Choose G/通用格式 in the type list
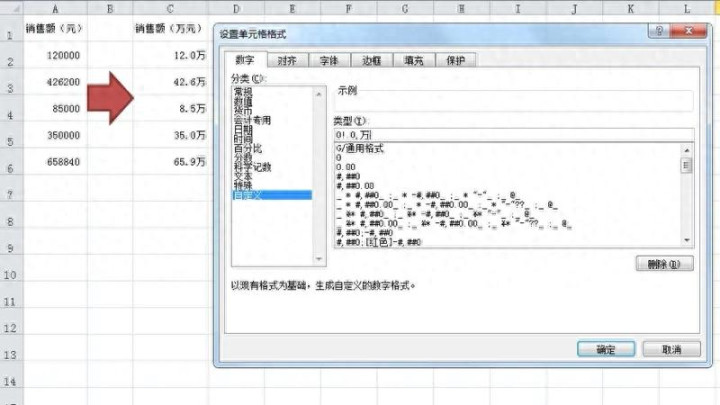720x405 pixels. (508, 148)
